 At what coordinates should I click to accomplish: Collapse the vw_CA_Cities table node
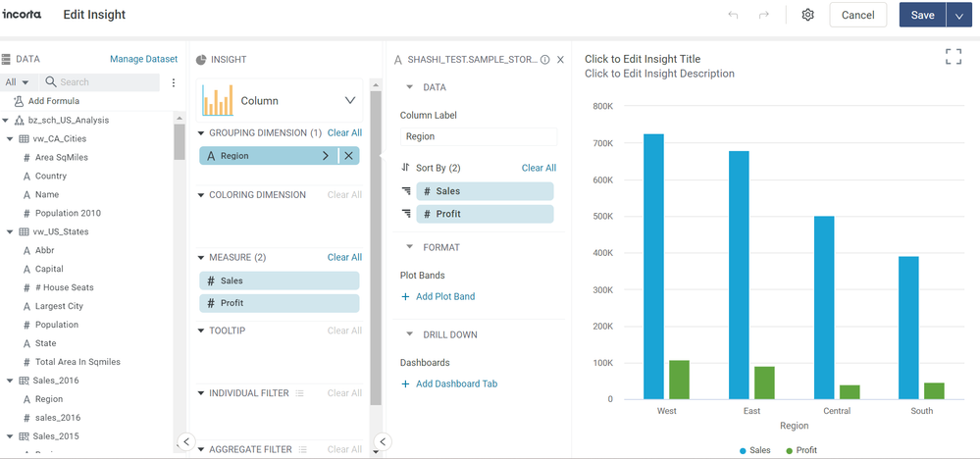(x=9, y=139)
